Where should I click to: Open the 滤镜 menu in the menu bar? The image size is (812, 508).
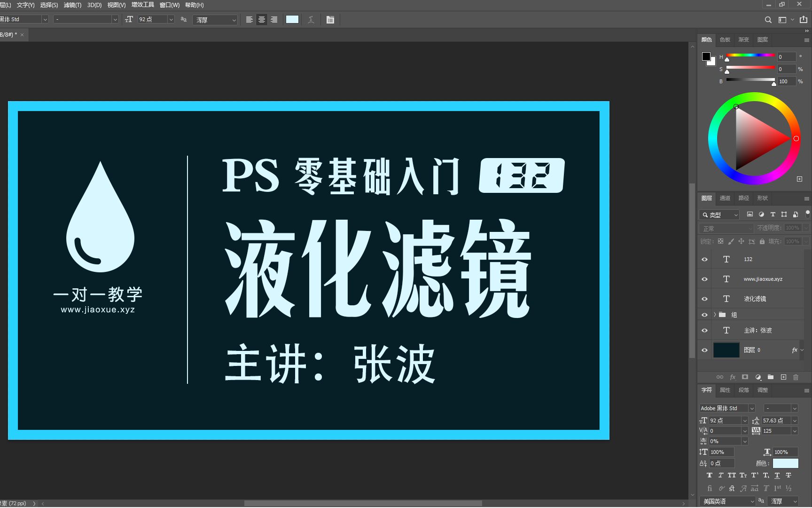tap(71, 5)
